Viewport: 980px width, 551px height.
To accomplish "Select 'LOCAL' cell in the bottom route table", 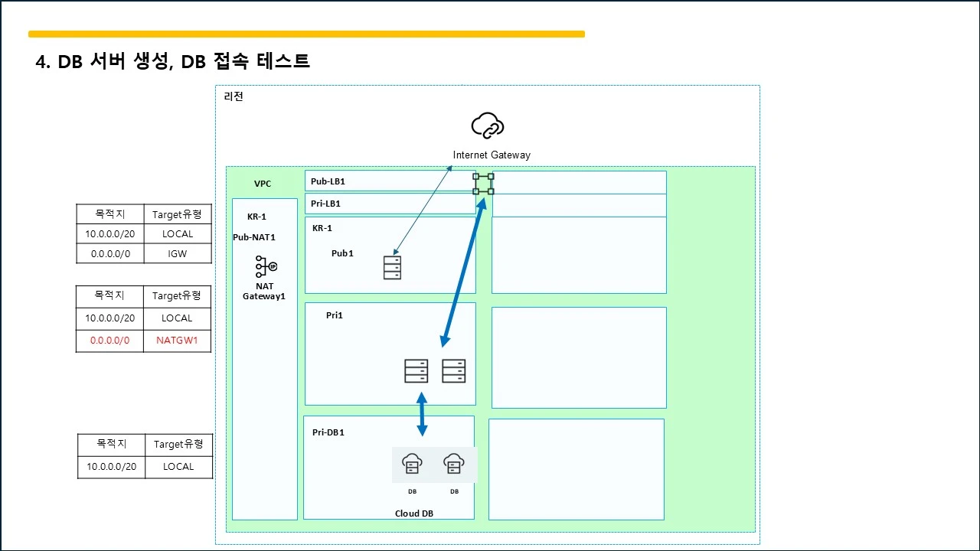I will 179,467.
